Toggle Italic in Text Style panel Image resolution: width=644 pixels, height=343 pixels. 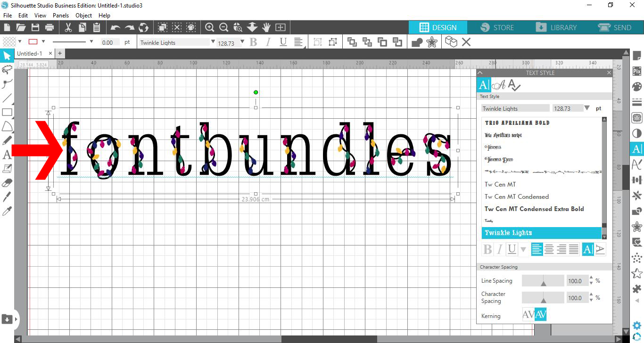500,249
